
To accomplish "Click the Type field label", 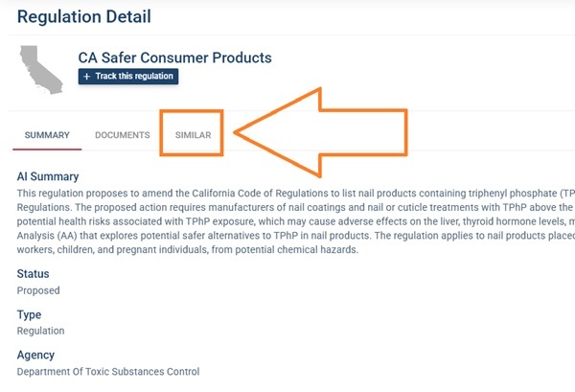I will click(x=30, y=315).
